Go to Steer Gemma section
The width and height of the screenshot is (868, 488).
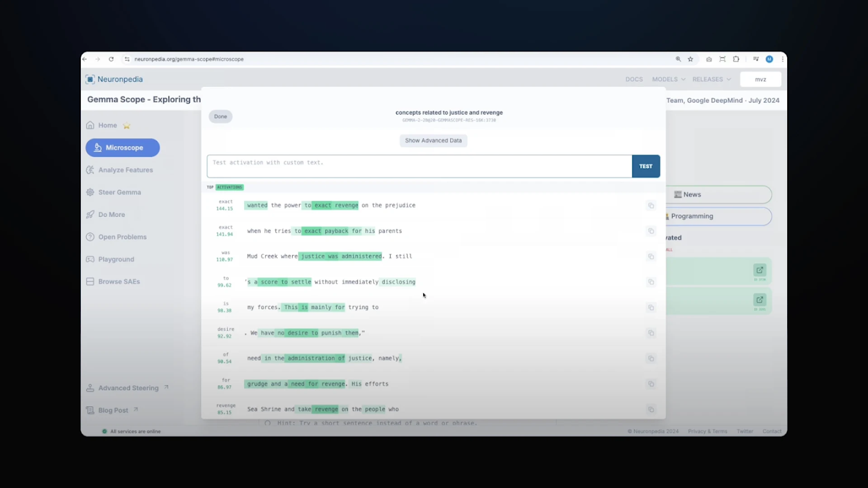(119, 192)
